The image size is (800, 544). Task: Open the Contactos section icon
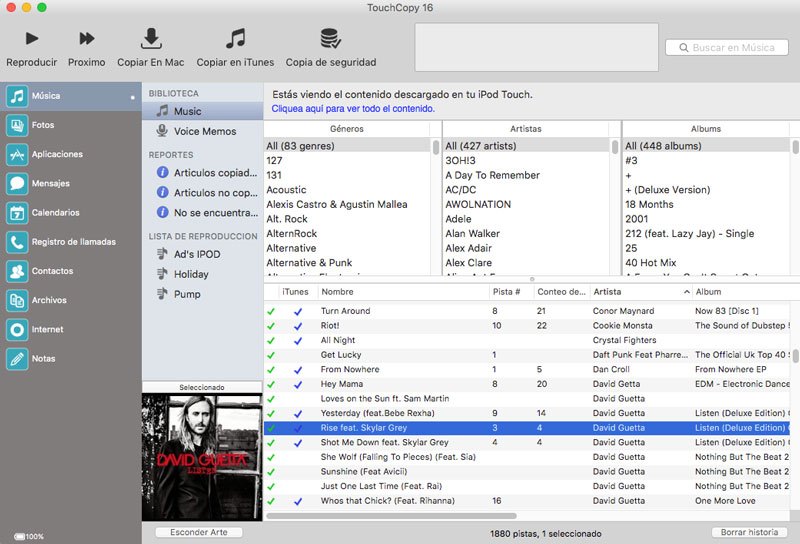pos(17,271)
